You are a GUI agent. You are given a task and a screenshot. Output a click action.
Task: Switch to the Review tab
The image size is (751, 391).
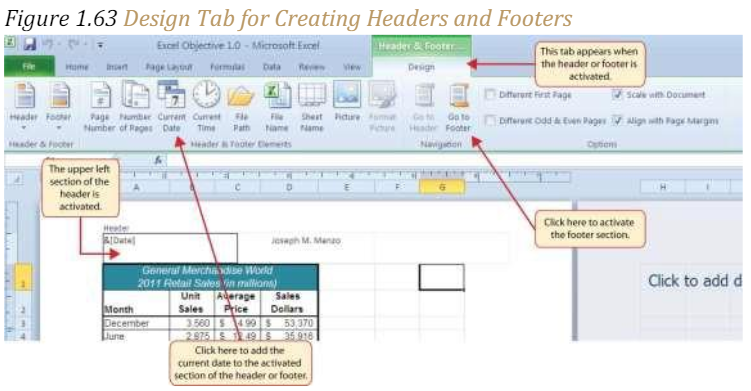[x=312, y=67]
